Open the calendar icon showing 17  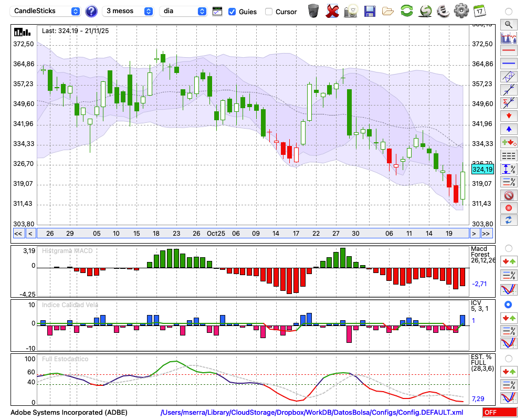479,10
